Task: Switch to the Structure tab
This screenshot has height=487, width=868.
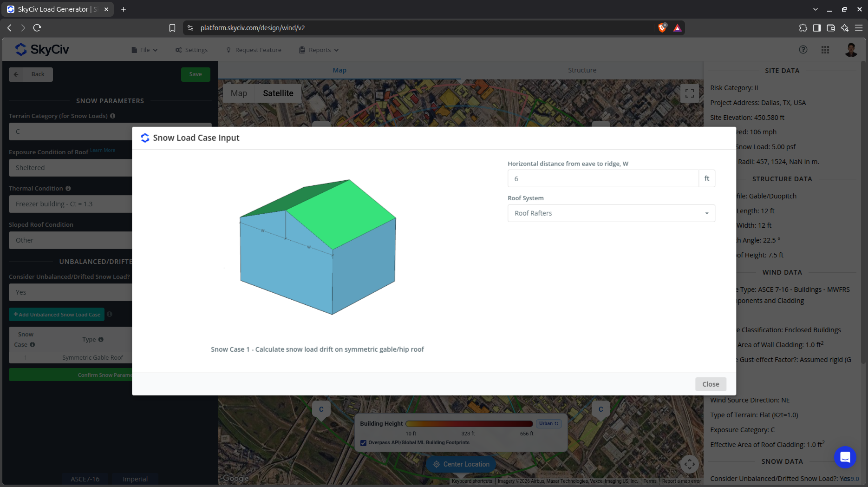Action: coord(582,70)
